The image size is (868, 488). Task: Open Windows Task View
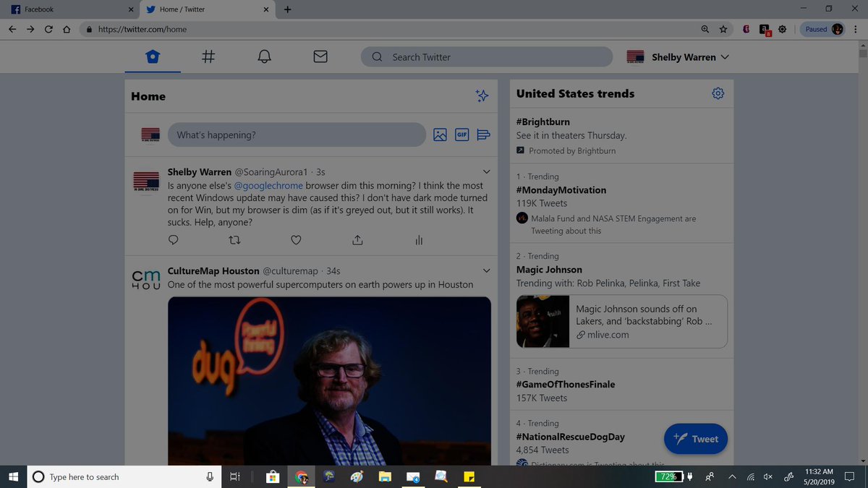click(234, 476)
